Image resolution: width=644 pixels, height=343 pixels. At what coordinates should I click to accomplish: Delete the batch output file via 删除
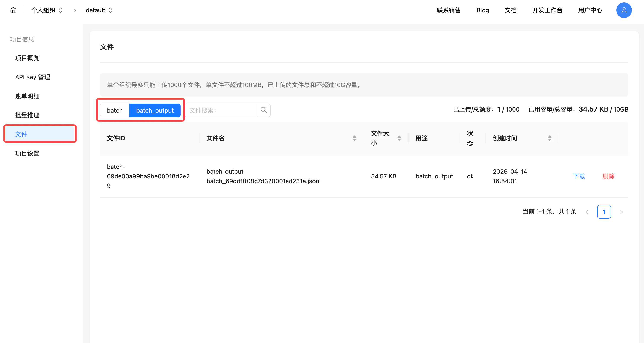coord(609,176)
